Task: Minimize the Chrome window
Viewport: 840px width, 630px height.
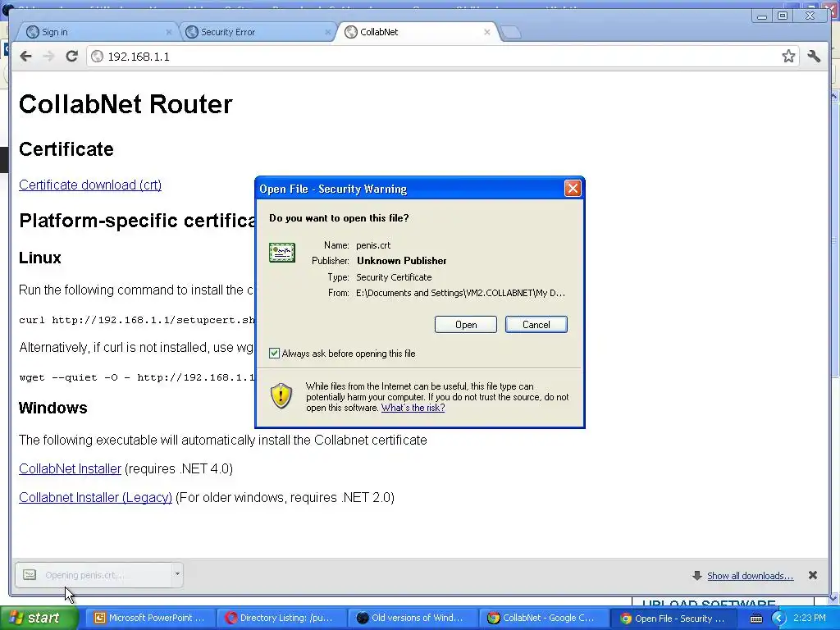Action: point(761,16)
